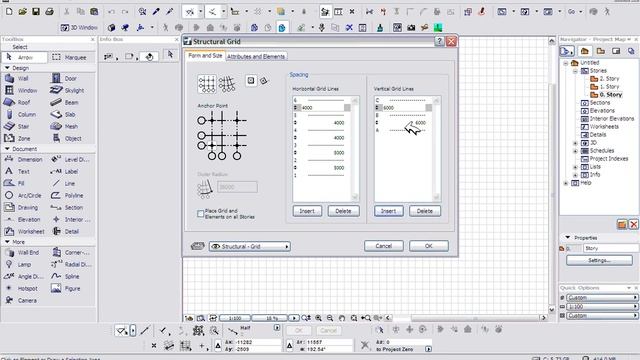640x360 pixels.
Task: Activate the Arc/Circle tool
Action: [x=24, y=196]
